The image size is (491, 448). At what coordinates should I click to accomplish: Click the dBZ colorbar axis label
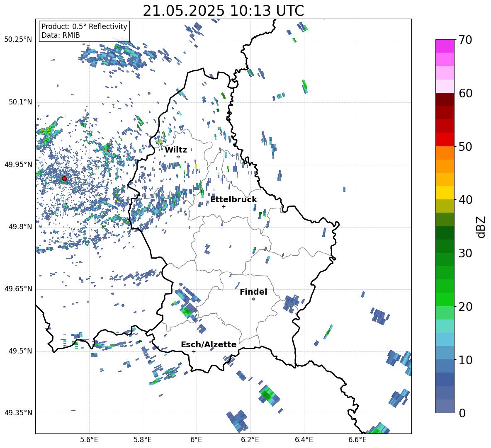click(x=481, y=227)
